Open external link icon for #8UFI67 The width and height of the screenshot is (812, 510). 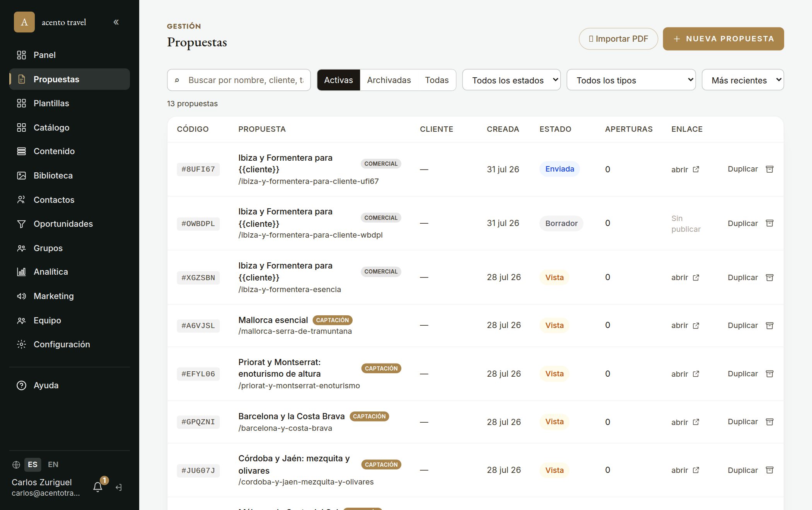pyautogui.click(x=696, y=169)
